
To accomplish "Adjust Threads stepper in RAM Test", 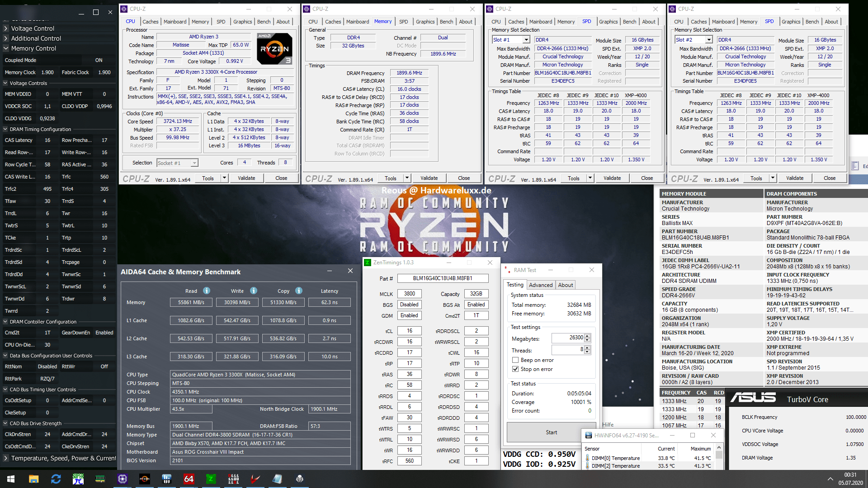I will click(587, 350).
